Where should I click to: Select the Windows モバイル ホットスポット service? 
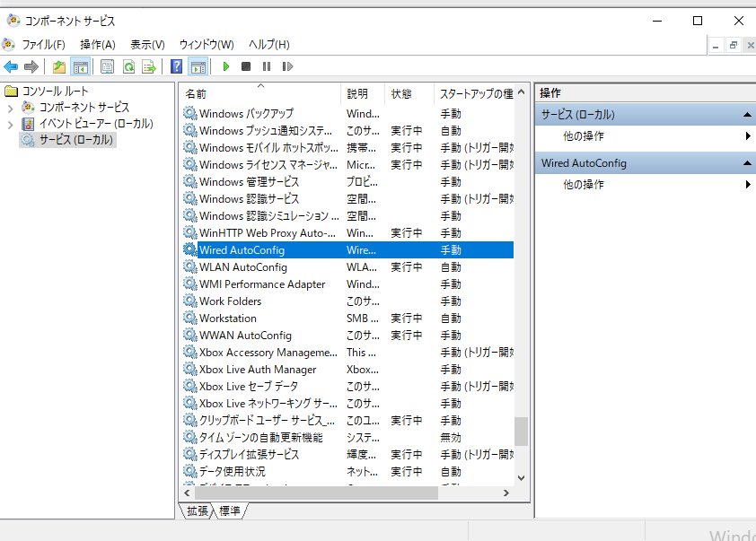pyautogui.click(x=347, y=148)
